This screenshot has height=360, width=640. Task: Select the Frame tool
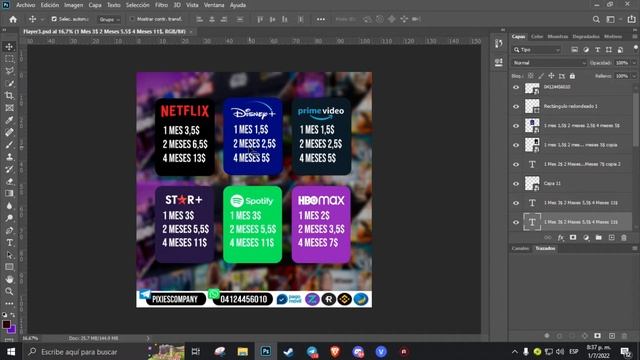pos(9,108)
